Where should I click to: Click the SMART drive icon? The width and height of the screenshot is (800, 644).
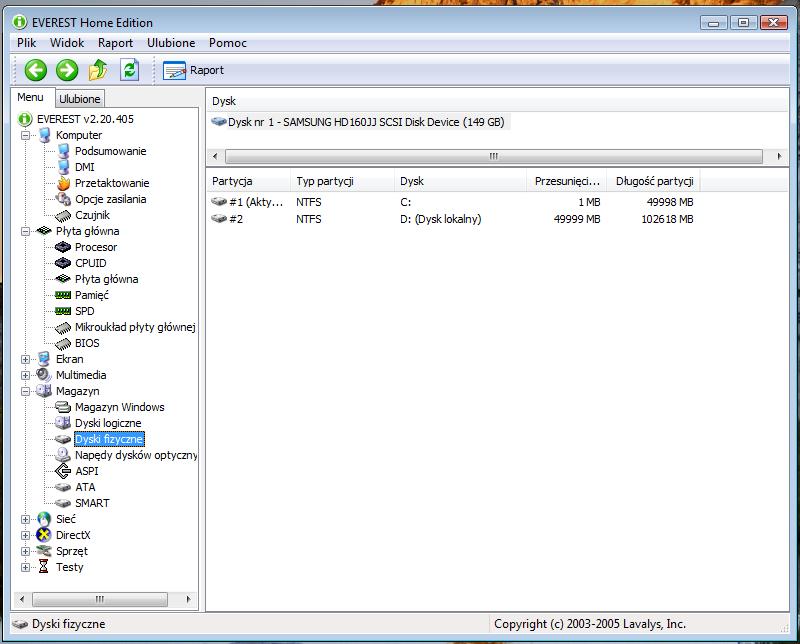(63, 503)
